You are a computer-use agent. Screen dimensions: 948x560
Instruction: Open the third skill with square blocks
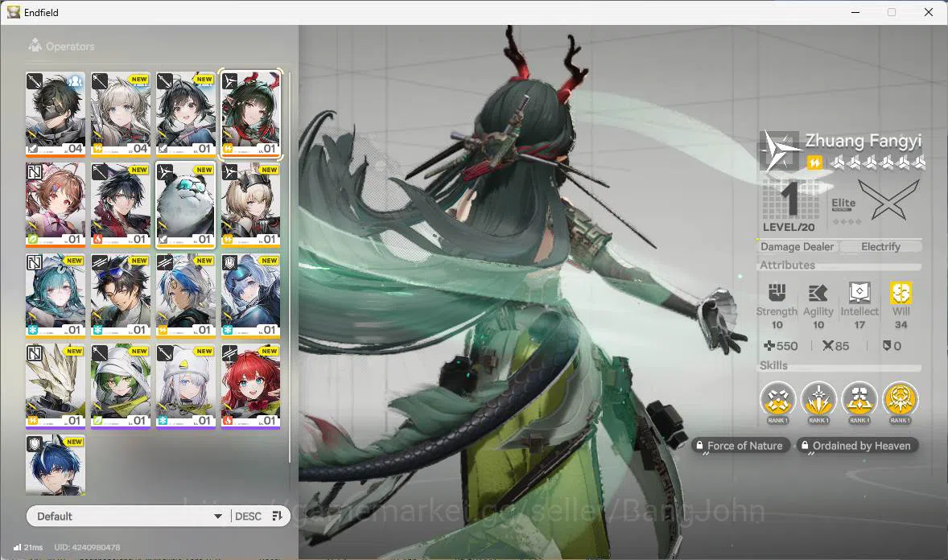(859, 399)
